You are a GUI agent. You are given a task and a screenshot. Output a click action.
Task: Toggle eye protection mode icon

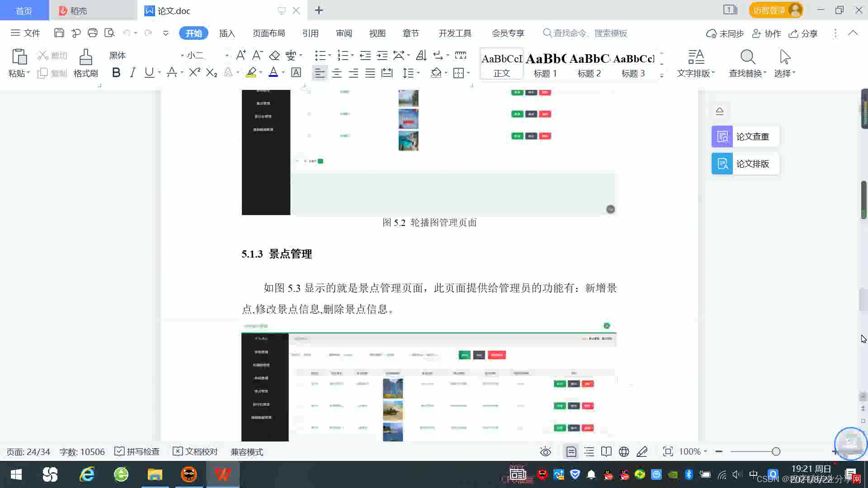coord(546,452)
